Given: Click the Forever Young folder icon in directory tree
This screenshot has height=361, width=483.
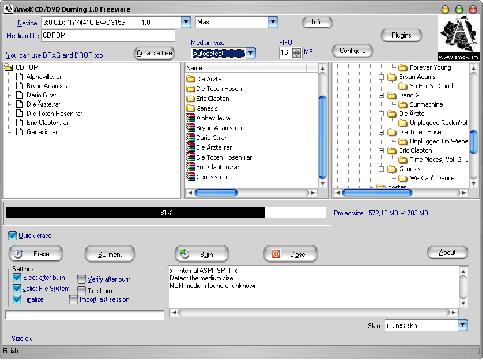Looking at the screenshot, I should (403, 68).
